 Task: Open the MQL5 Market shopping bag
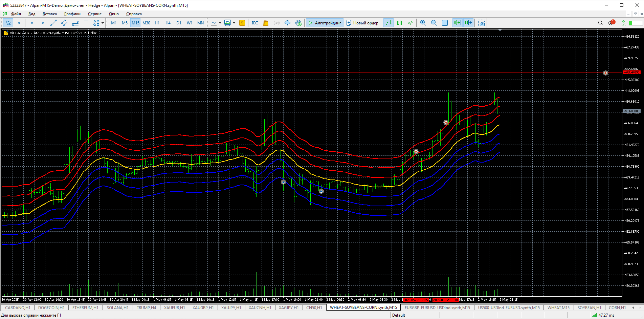[266, 23]
